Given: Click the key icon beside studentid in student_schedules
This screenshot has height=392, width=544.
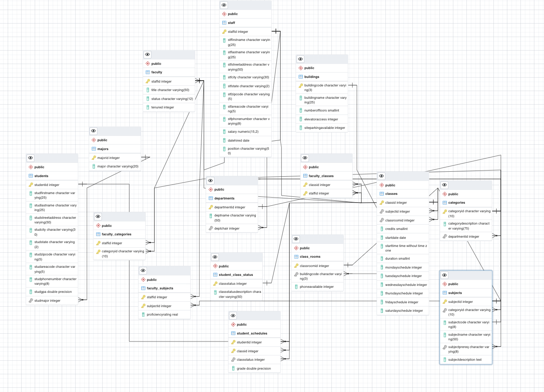Looking at the screenshot, I should (234, 342).
